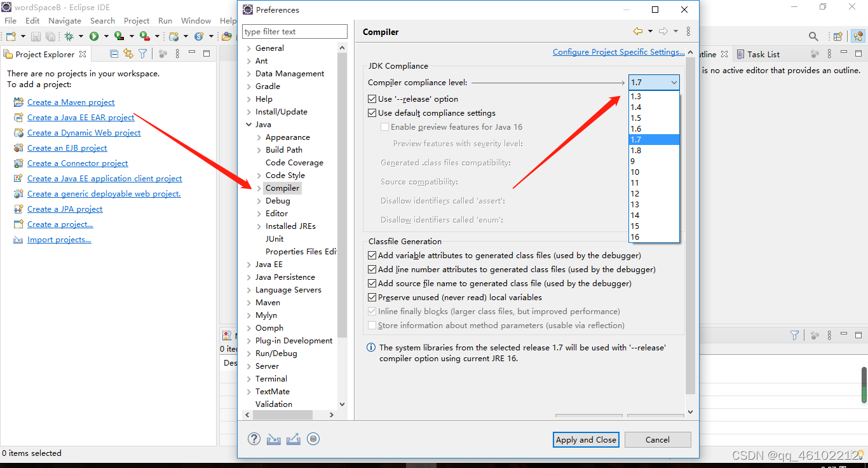Click Configure Project Specific Settings link
Image resolution: width=868 pixels, height=468 pixels.
coord(619,52)
